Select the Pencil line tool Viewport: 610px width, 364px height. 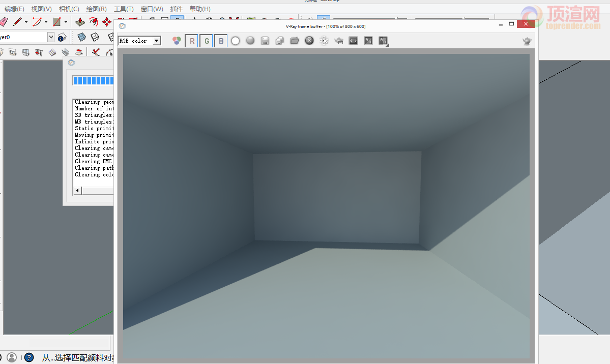(17, 22)
